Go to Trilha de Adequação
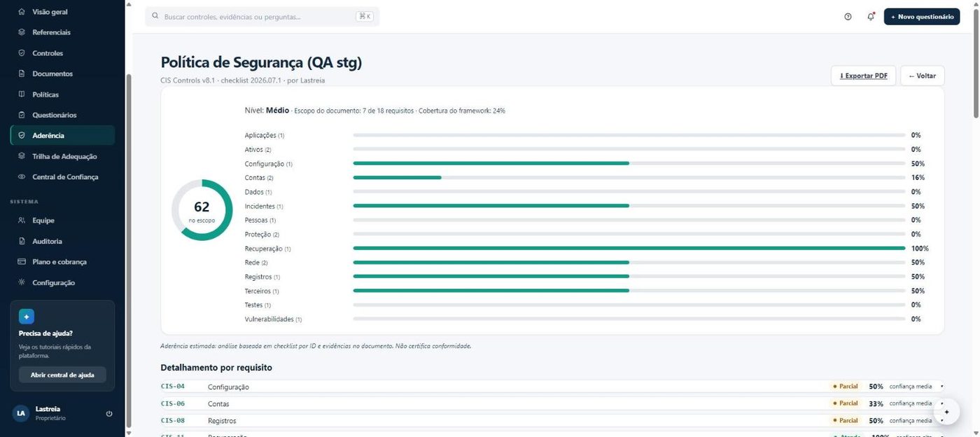 click(x=63, y=156)
